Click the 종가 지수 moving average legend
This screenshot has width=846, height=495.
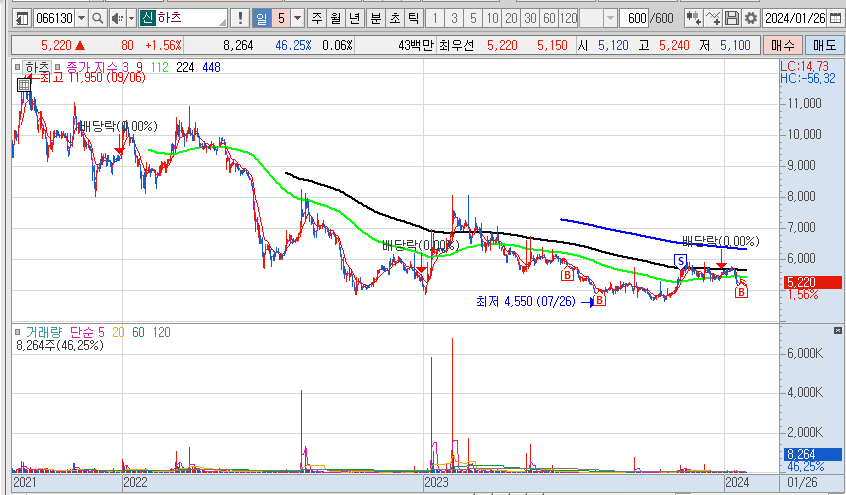[x=91, y=67]
